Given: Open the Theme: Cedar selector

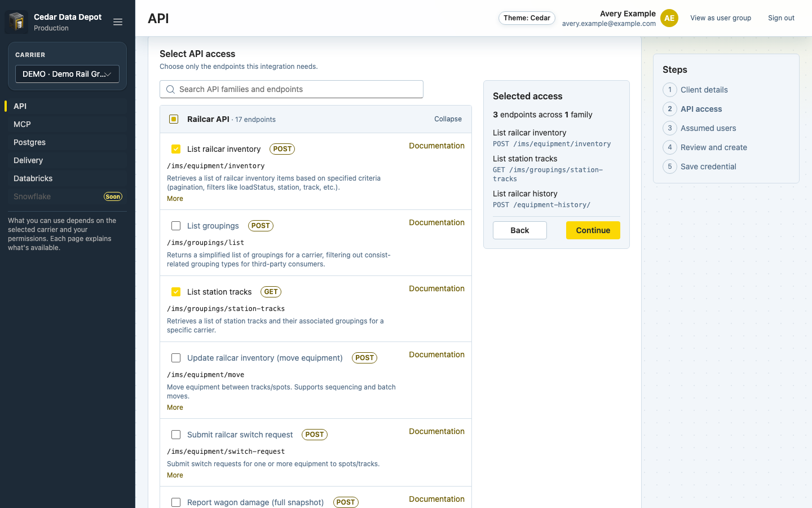Looking at the screenshot, I should 527,18.
